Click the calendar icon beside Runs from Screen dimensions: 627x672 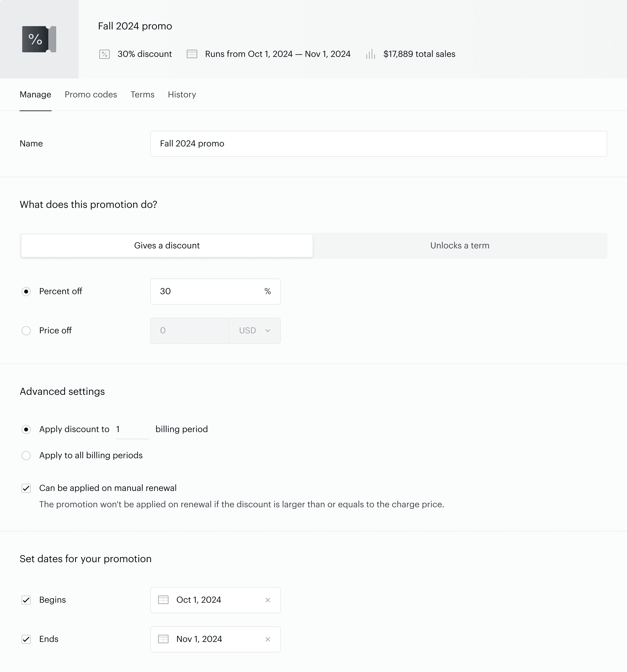(192, 54)
